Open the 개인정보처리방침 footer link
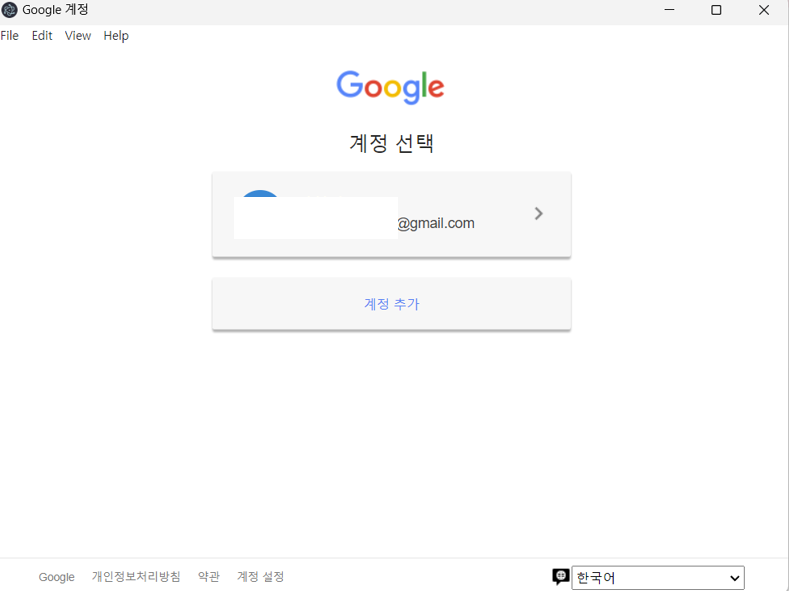Image resolution: width=789 pixels, height=591 pixels. 136,576
